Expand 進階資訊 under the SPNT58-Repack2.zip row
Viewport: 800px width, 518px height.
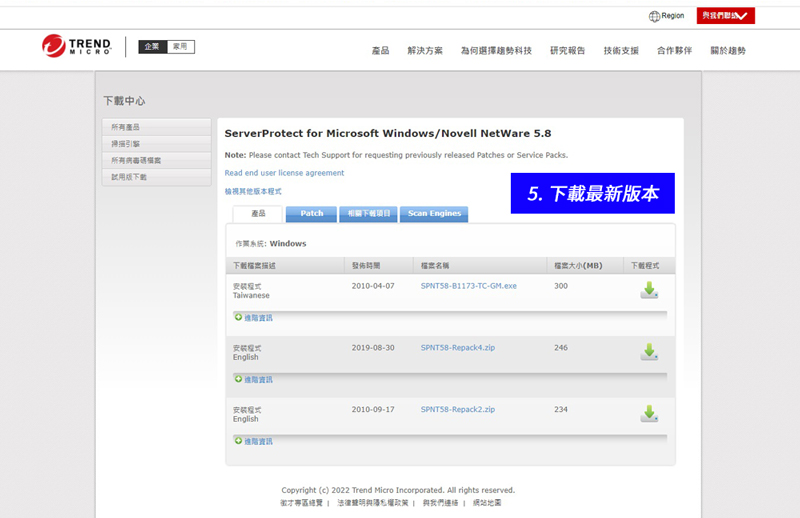click(x=254, y=441)
